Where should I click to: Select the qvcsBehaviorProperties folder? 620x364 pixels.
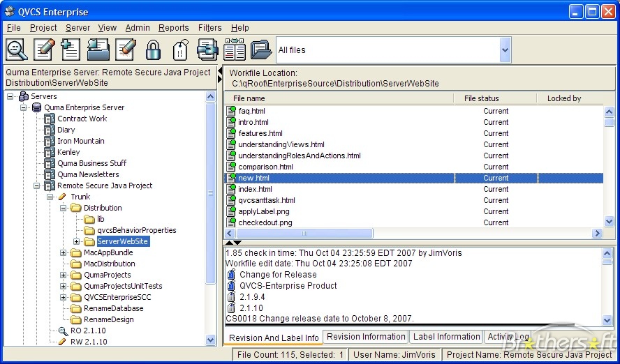coord(136,230)
